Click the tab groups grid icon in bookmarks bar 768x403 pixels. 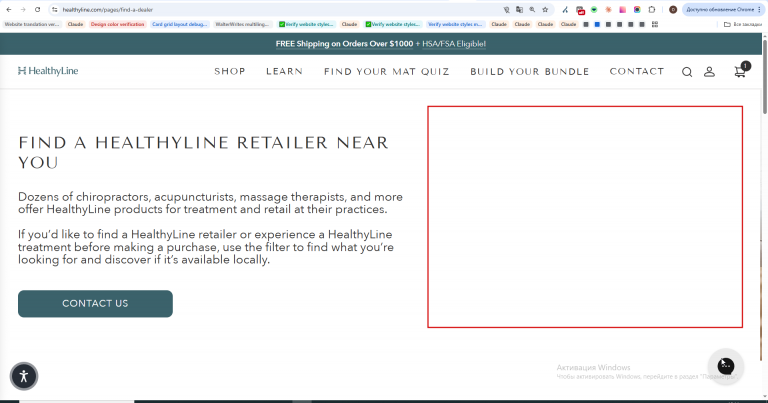tap(655, 24)
